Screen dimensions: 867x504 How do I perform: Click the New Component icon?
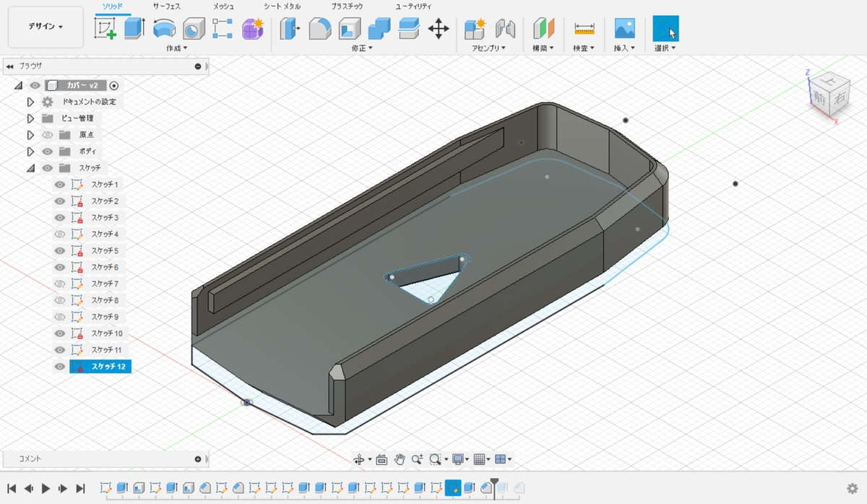coord(475,29)
